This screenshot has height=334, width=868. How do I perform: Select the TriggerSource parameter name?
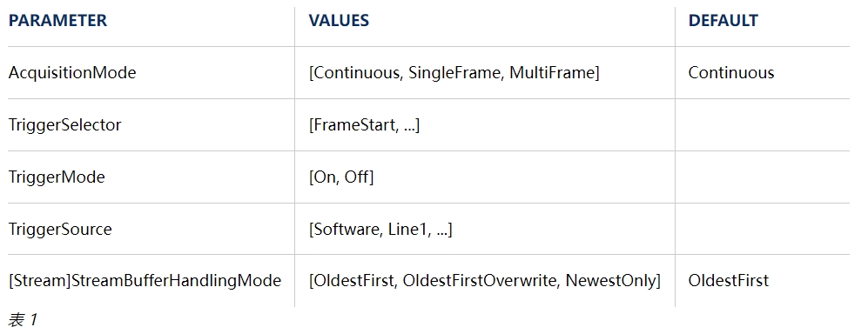(x=60, y=229)
